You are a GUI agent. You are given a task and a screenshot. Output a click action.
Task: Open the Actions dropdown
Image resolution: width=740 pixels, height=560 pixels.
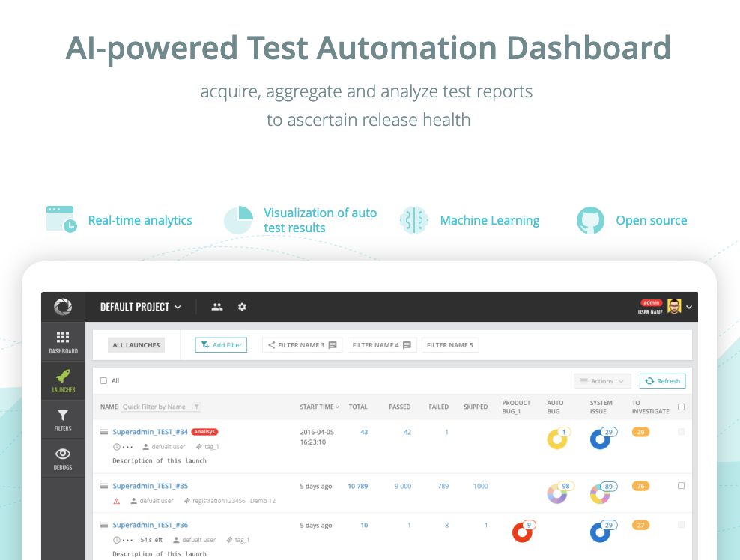point(602,381)
